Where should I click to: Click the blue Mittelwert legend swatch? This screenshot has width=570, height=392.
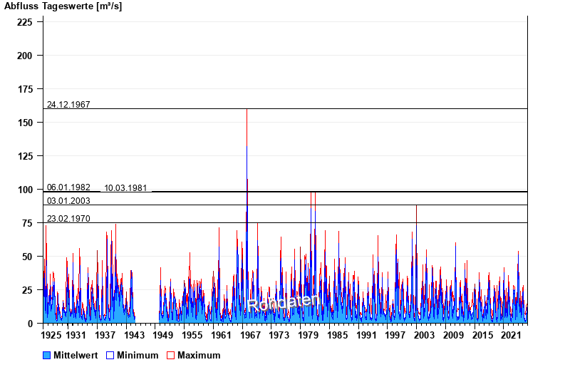(47, 355)
